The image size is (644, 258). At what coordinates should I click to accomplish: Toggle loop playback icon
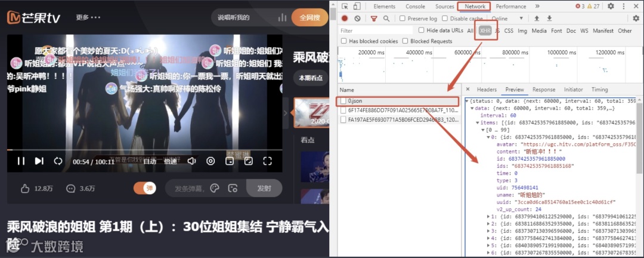[x=58, y=161]
